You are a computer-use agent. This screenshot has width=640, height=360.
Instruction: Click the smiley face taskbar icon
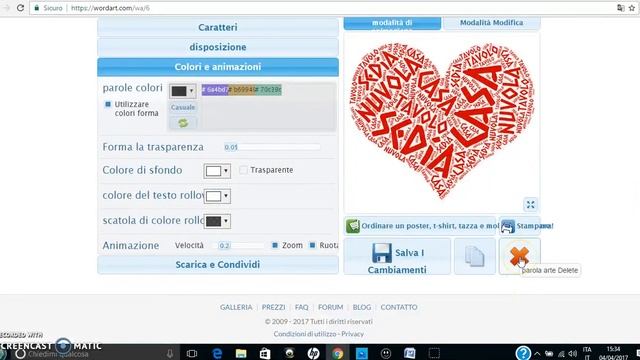(x=386, y=353)
